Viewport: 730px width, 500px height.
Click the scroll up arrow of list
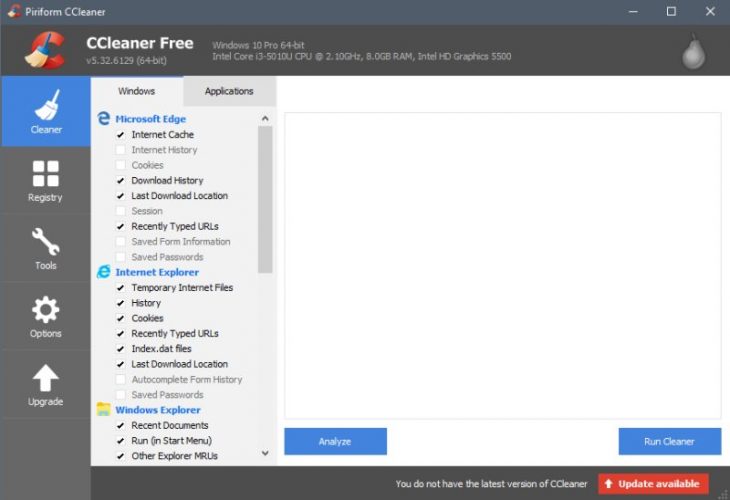tap(265, 118)
